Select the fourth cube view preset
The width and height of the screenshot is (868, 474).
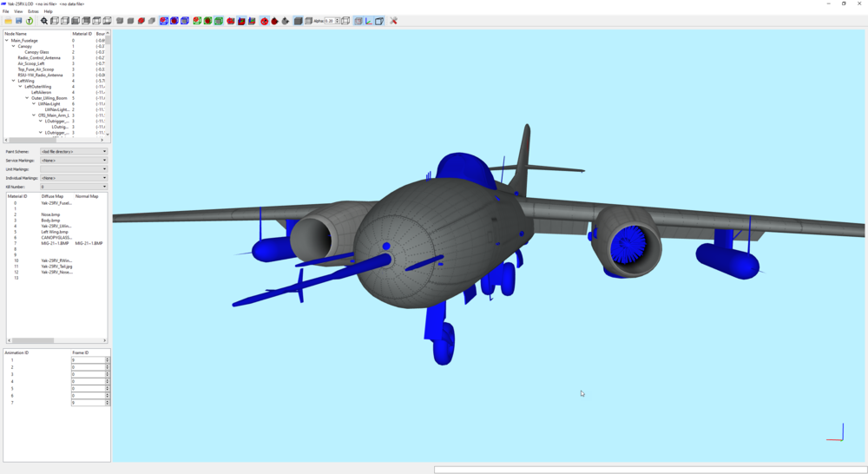86,21
